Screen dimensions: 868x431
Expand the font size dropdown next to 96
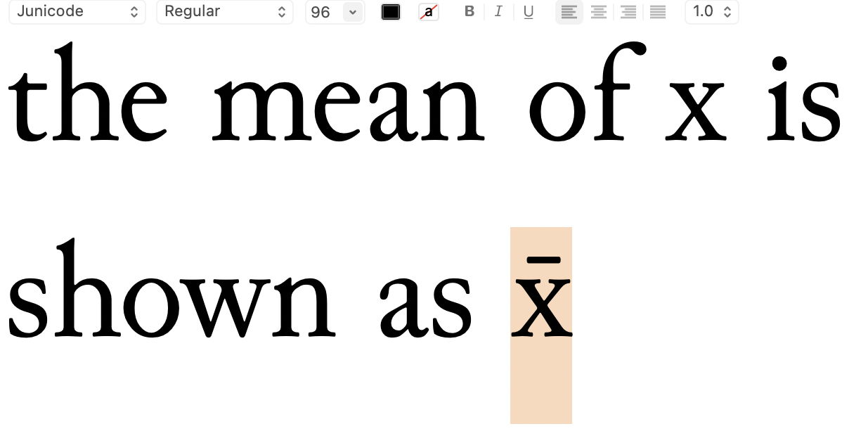tap(353, 11)
